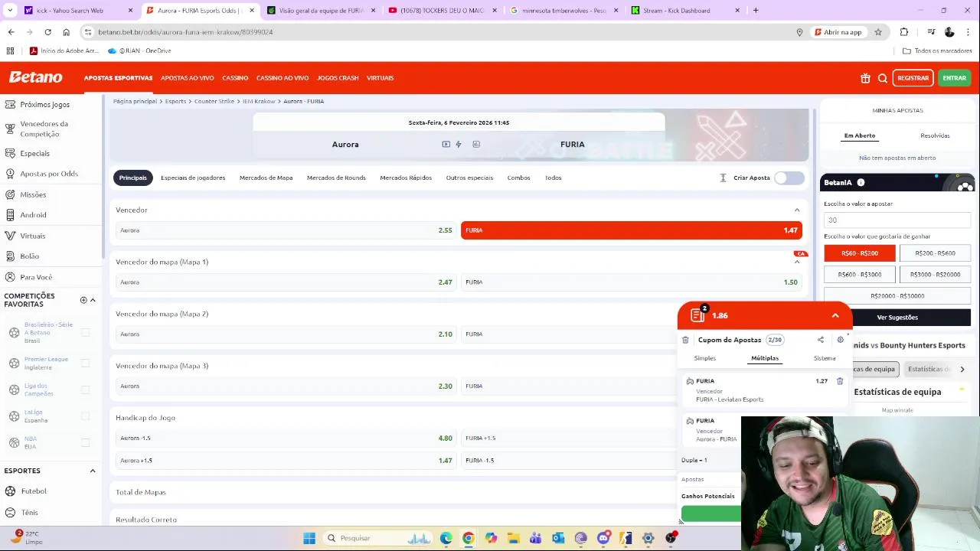This screenshot has width=980, height=551.
Task: Open Apostas por Odds in the sidebar
Action: (x=49, y=174)
